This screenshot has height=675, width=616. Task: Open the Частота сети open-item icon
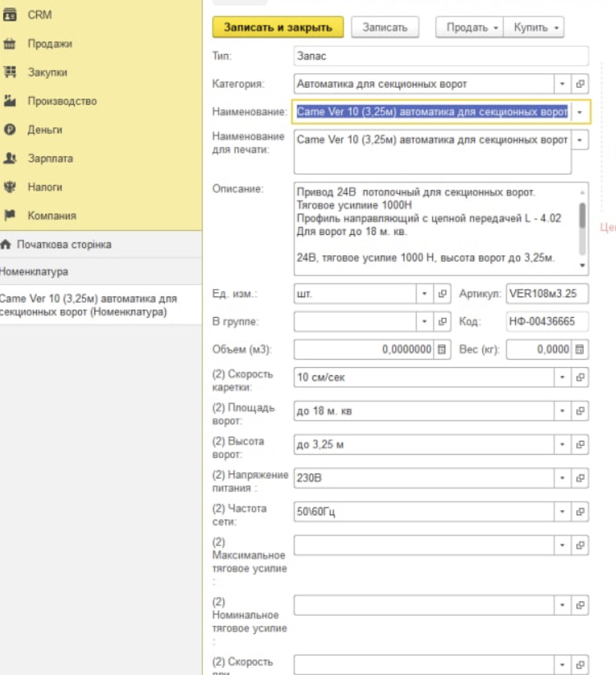580,512
